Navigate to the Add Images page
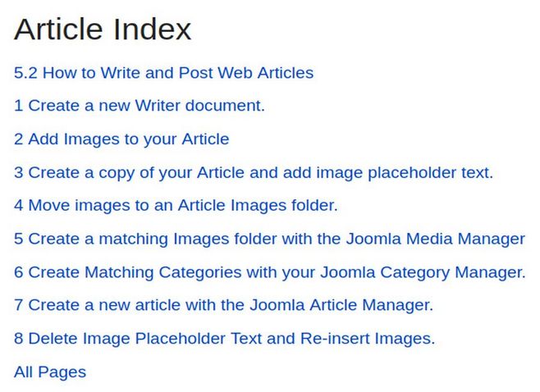540x392 pixels. [x=121, y=139]
